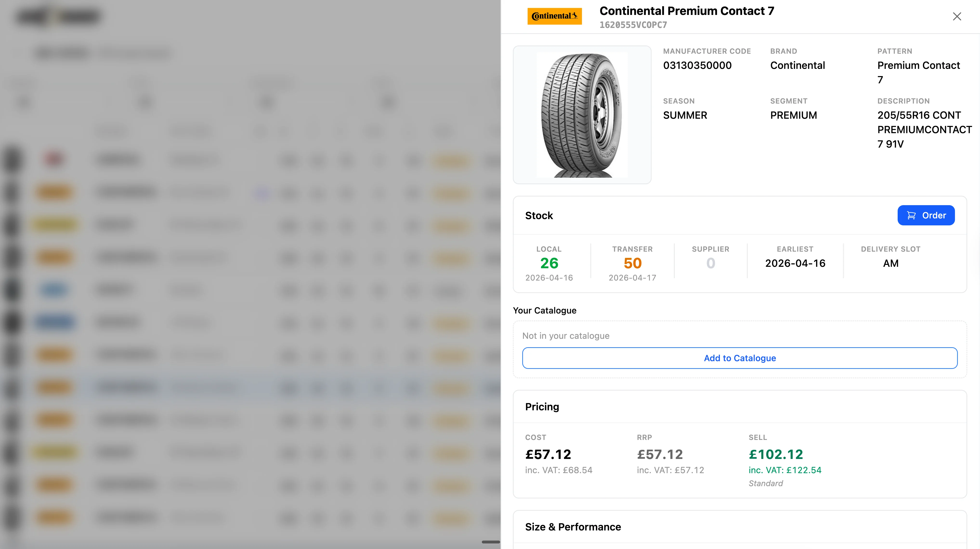Add the tyre to your catalogue
980x549 pixels.
pos(739,358)
